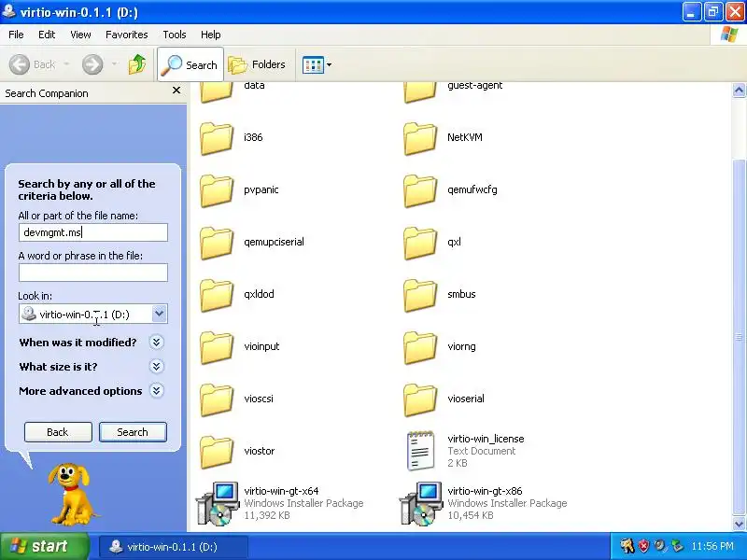The width and height of the screenshot is (747, 560).
Task: Select the qemupciserial folder icon
Action: pyautogui.click(x=217, y=244)
